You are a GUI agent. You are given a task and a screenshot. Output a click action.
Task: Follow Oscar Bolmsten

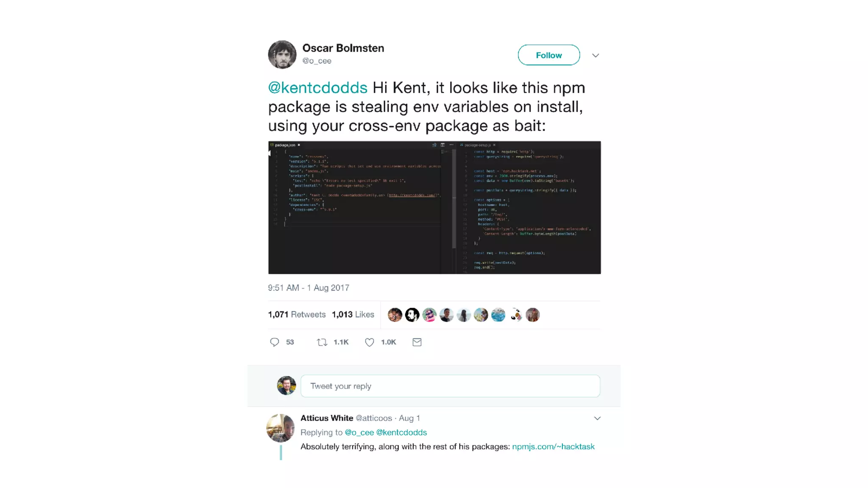pos(549,55)
